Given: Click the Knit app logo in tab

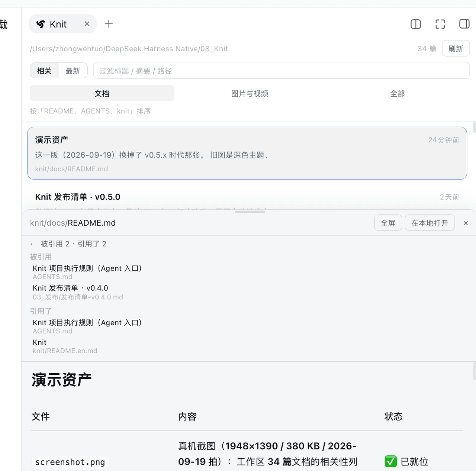Looking at the screenshot, I should [x=41, y=24].
